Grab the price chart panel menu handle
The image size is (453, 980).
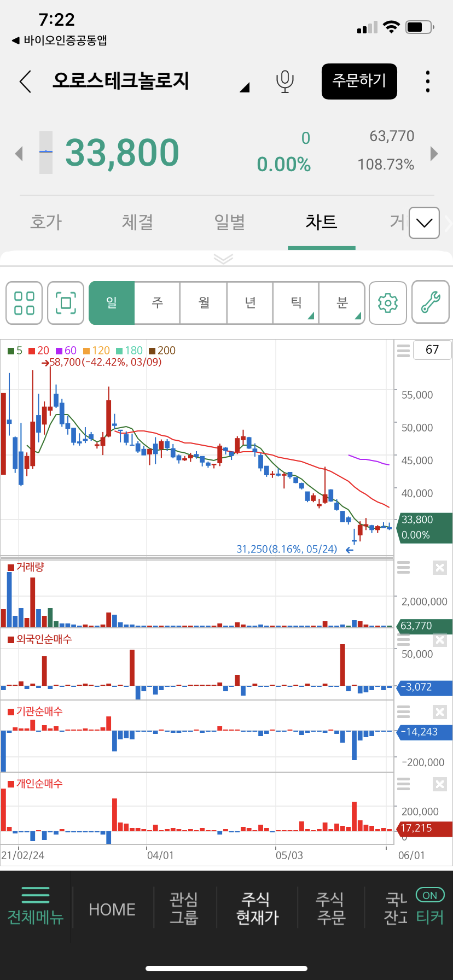pos(403,351)
